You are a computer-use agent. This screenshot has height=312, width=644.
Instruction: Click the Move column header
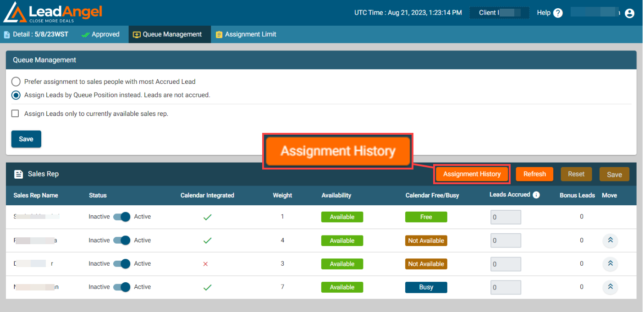point(609,195)
